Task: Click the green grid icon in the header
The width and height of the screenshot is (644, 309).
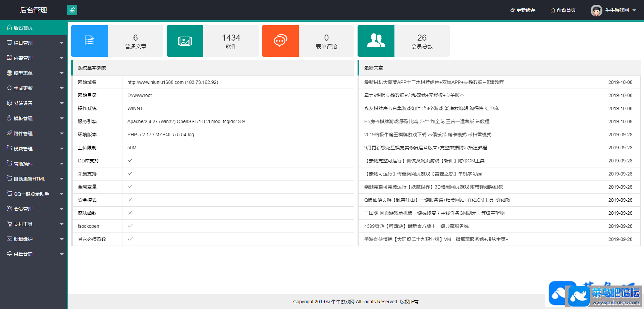Action: (x=72, y=10)
